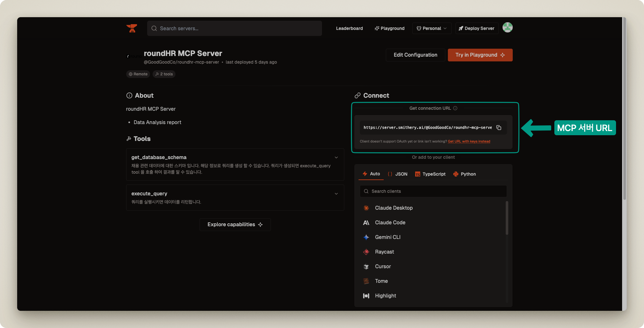644x328 pixels.
Task: Click info icon beside Get connection URL
Action: (455, 108)
